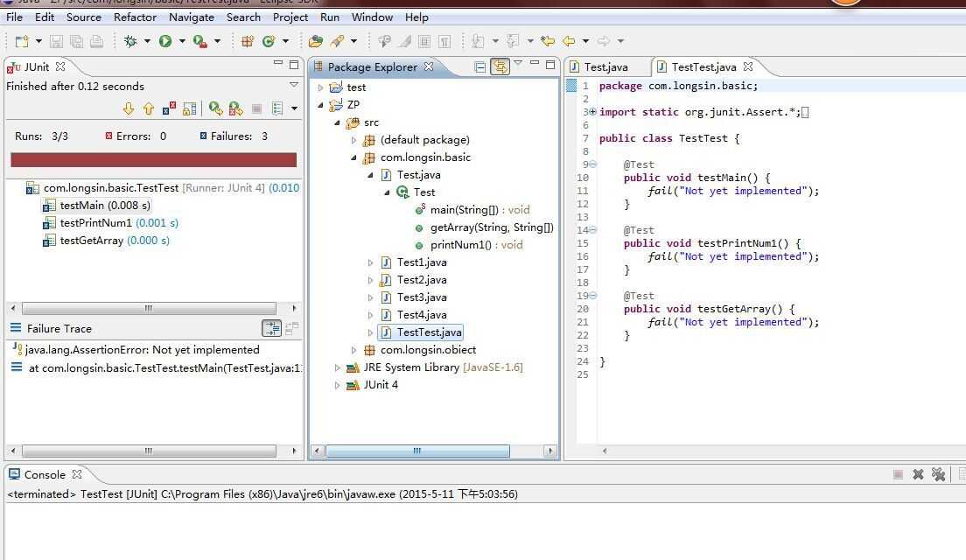Toggle Show Failures Only in JUnit view
This screenshot has width=966, height=560.
[168, 108]
